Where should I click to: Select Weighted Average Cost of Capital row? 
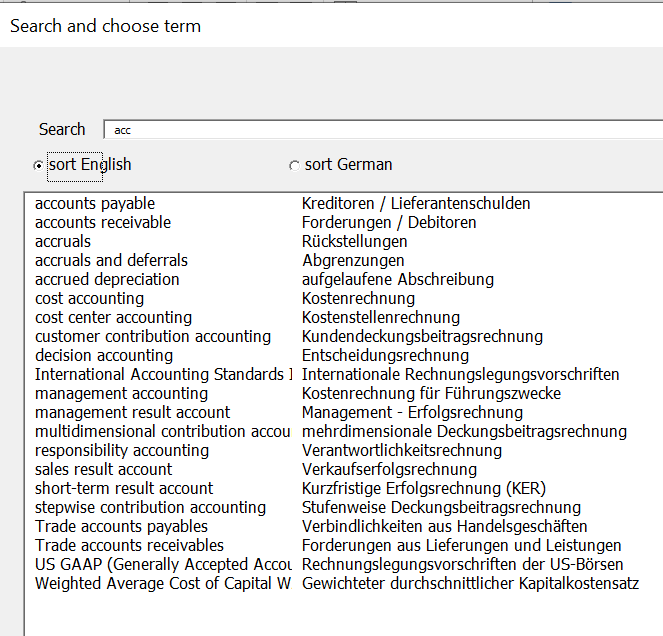(x=160, y=584)
